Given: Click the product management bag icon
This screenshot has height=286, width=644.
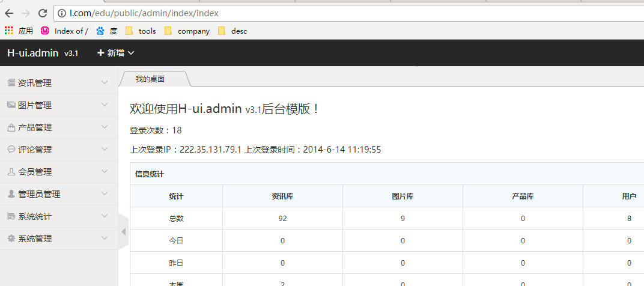Looking at the screenshot, I should (11, 127).
